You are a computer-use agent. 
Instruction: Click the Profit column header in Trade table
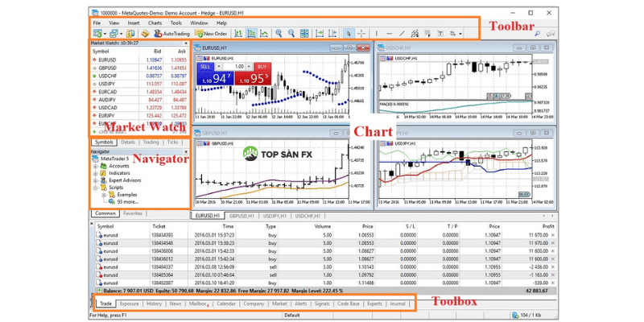(x=548, y=226)
